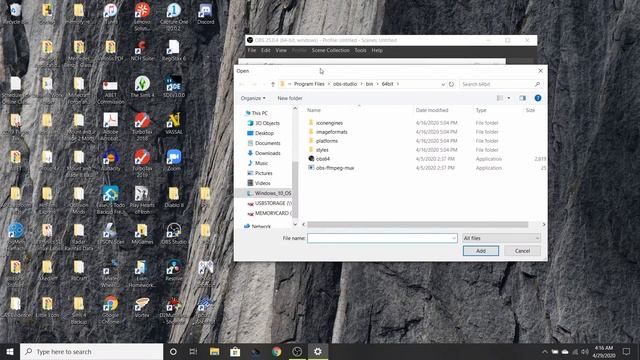Open the Help menu in OBS window

(377, 50)
